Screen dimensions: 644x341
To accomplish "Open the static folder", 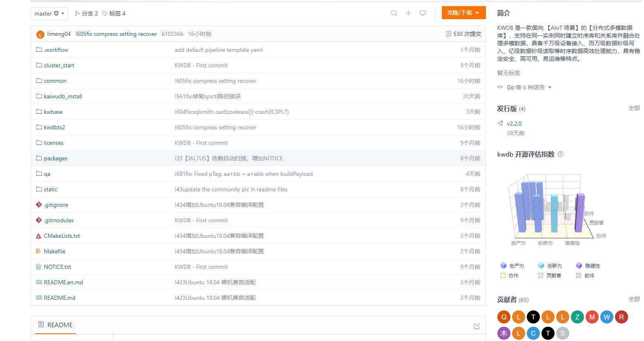I will pos(51,189).
